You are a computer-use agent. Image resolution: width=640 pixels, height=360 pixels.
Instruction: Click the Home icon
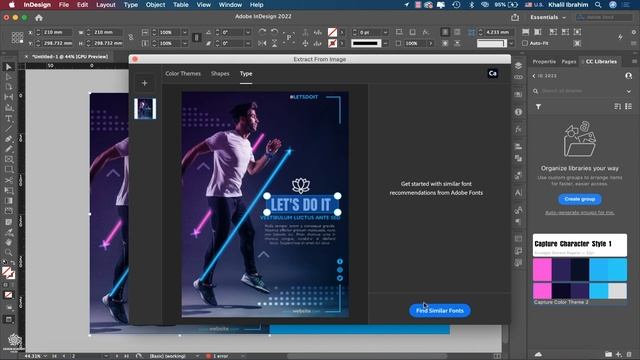39,18
